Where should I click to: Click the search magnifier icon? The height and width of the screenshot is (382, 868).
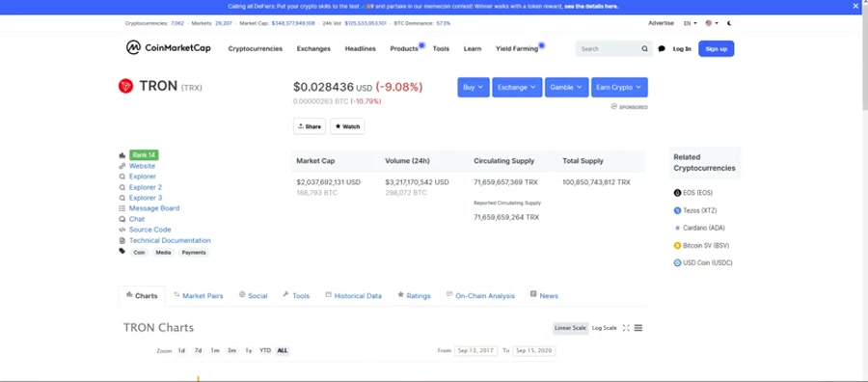pyautogui.click(x=645, y=49)
